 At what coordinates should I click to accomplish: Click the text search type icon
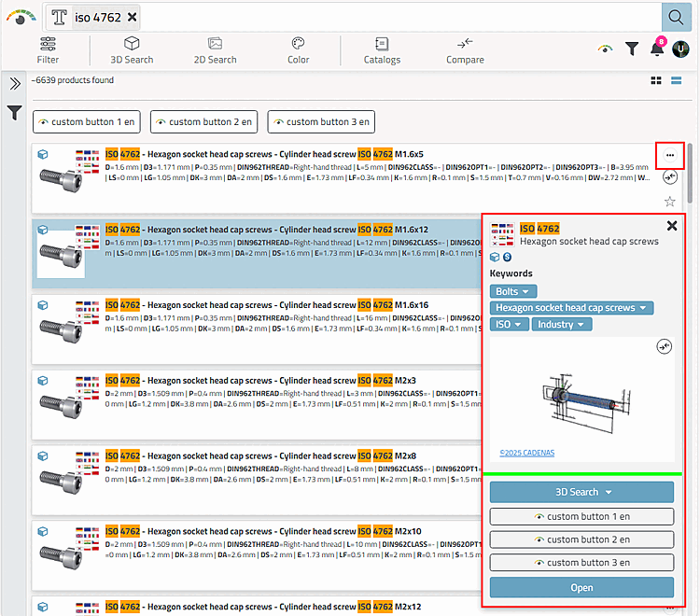pos(59,17)
